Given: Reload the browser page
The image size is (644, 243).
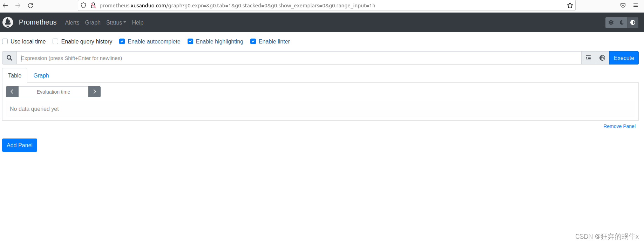Looking at the screenshot, I should tap(30, 6).
